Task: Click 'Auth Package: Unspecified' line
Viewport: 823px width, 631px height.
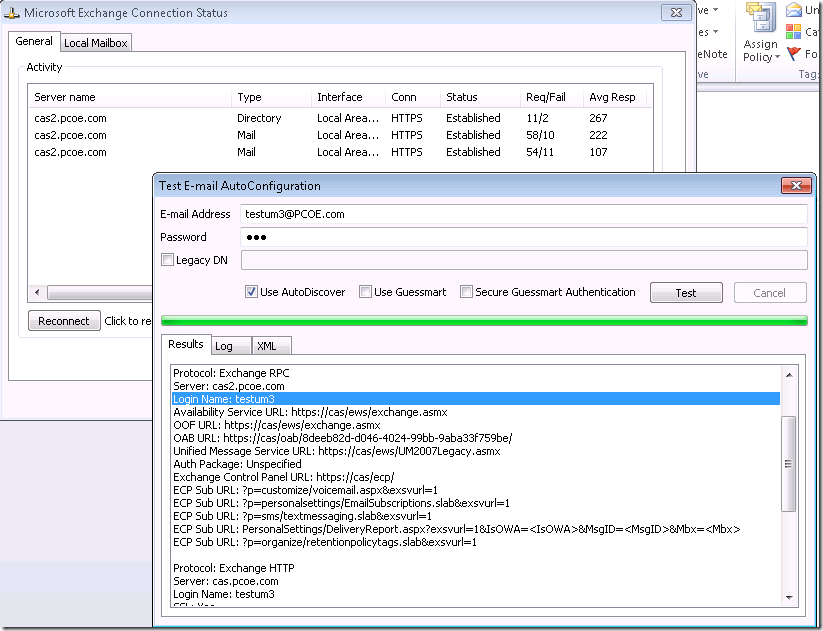Action: click(476, 464)
